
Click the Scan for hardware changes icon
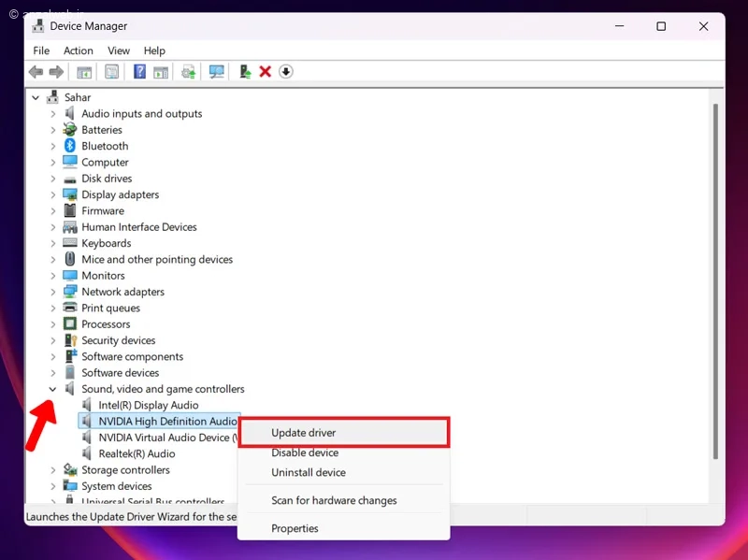point(216,72)
